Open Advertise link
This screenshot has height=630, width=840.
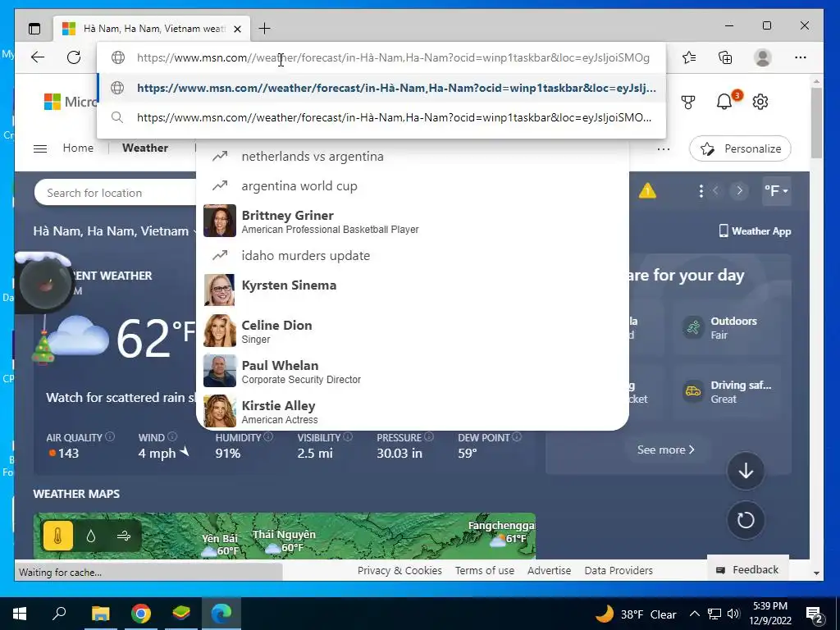click(x=549, y=571)
